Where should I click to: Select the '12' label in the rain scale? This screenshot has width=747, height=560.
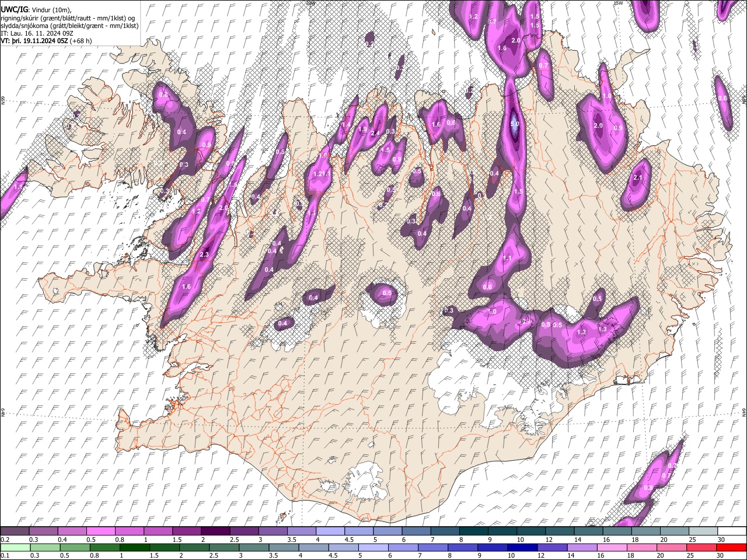pos(542,555)
